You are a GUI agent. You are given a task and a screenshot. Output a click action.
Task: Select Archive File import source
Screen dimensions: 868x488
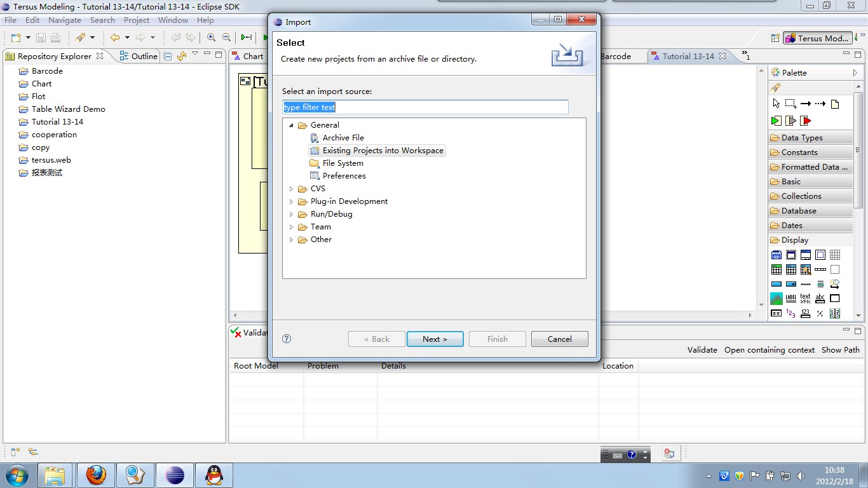(x=342, y=138)
